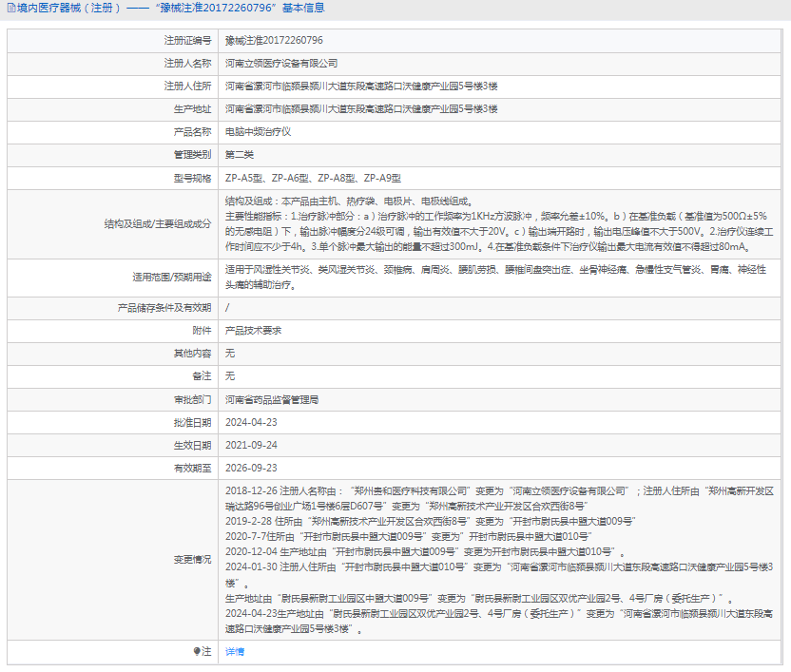Select the address value in the 生产地址 row

361,109
